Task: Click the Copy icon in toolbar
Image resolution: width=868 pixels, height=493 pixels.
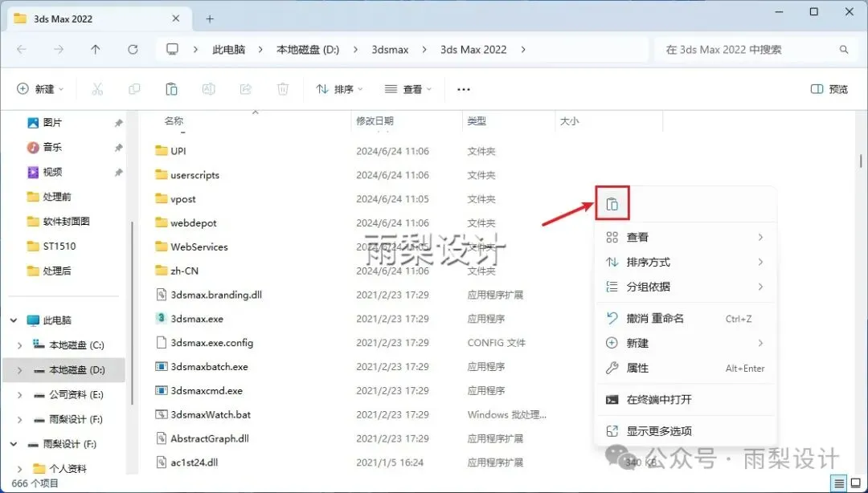Action: (x=134, y=89)
